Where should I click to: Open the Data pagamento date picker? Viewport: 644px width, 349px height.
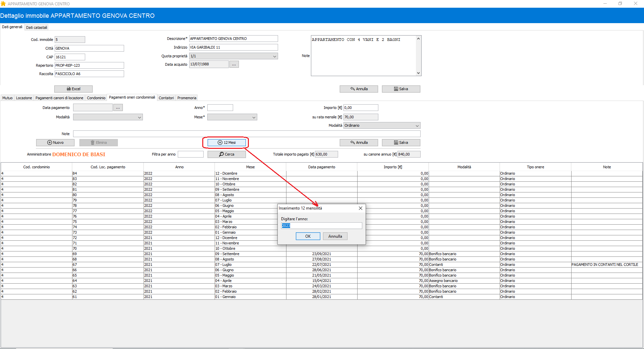(x=118, y=108)
